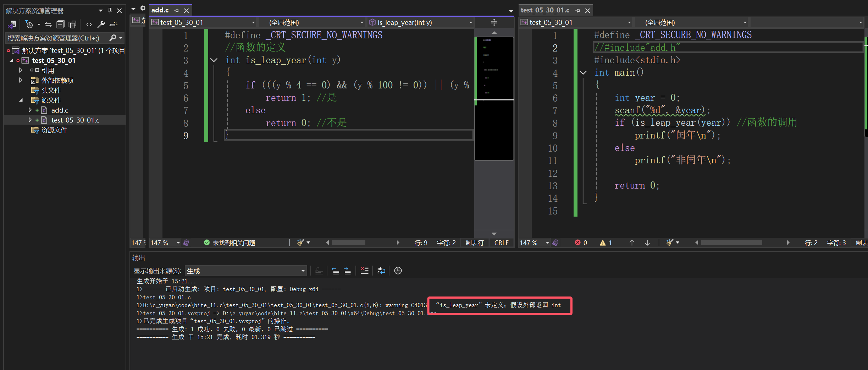This screenshot has height=370, width=868.
Task: Open pending changes filter clock icon
Action: [x=29, y=25]
